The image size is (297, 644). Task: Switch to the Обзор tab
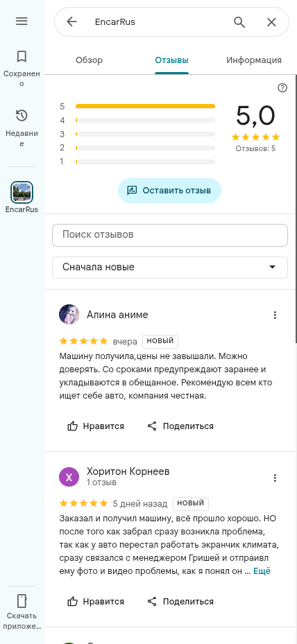click(90, 60)
